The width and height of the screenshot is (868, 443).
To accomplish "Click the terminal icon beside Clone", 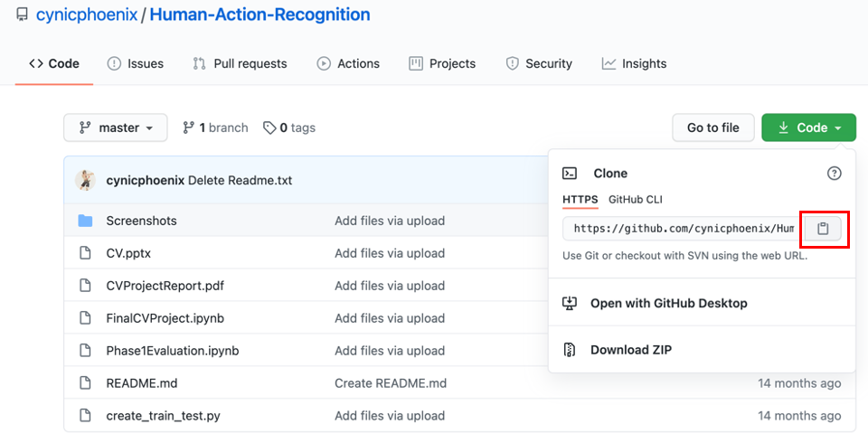I will pyautogui.click(x=570, y=174).
